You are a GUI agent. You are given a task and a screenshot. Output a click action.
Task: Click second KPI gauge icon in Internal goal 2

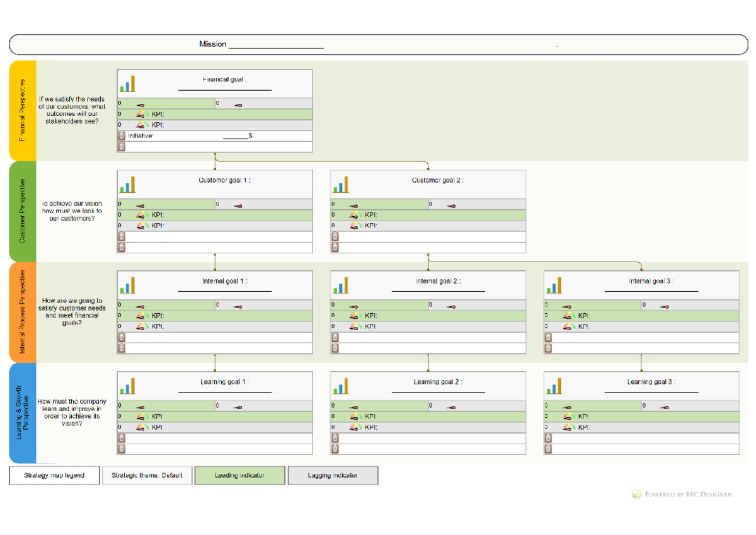click(356, 326)
